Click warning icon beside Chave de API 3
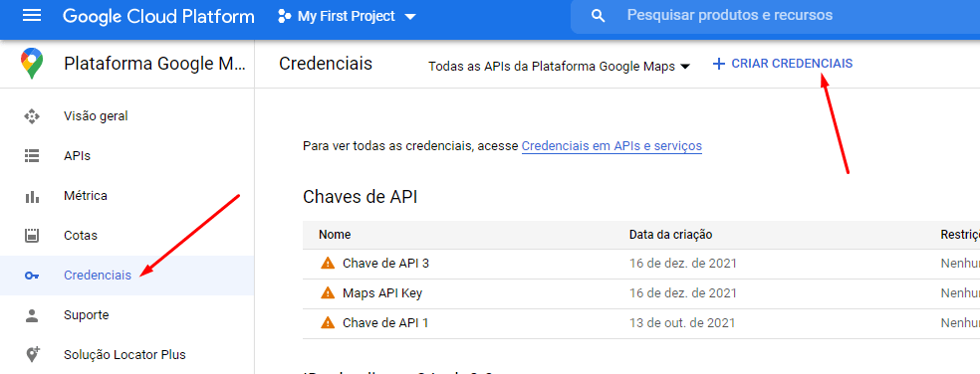 (328, 264)
